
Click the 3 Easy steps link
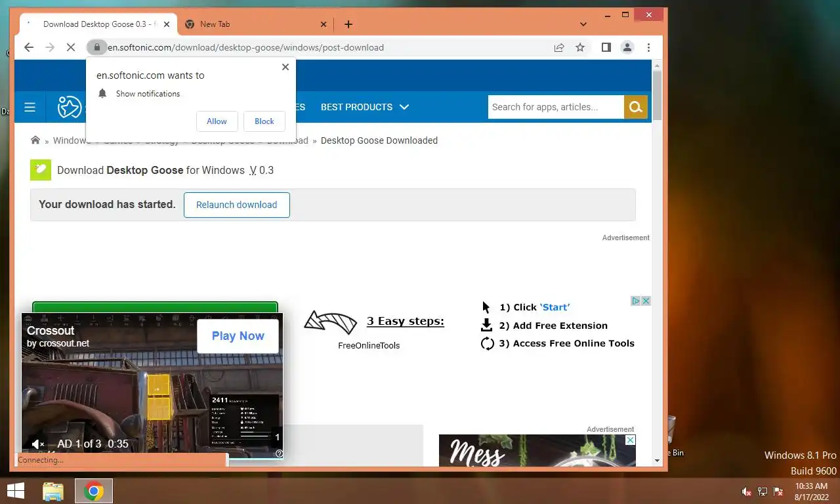click(x=406, y=322)
